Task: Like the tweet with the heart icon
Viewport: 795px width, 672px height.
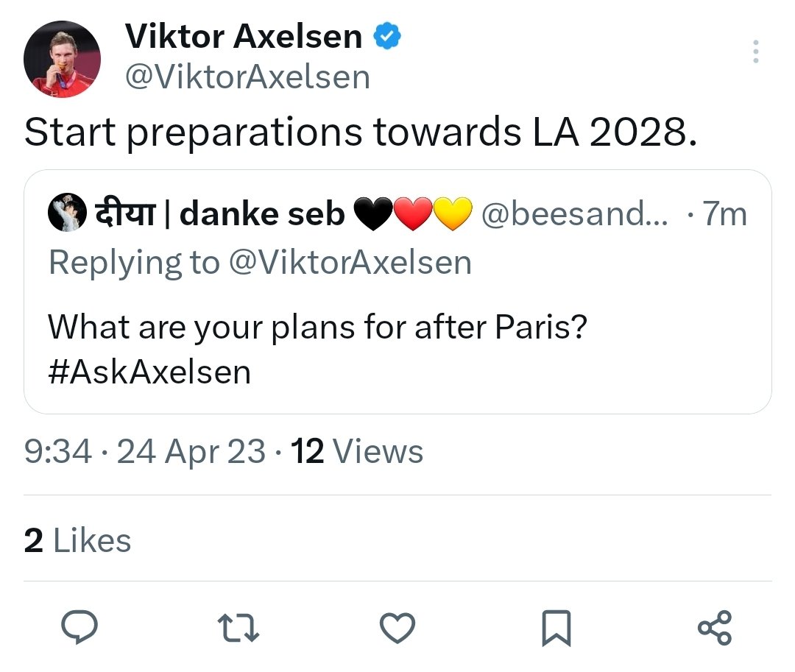Action: pos(397,629)
